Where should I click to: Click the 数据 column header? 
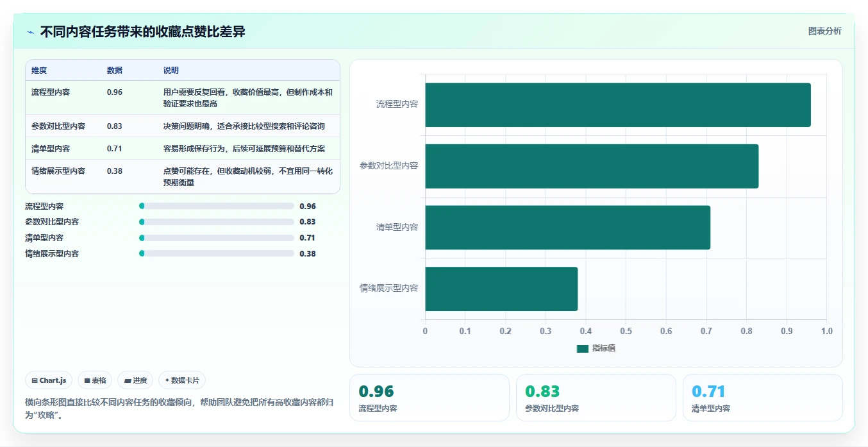coord(115,71)
